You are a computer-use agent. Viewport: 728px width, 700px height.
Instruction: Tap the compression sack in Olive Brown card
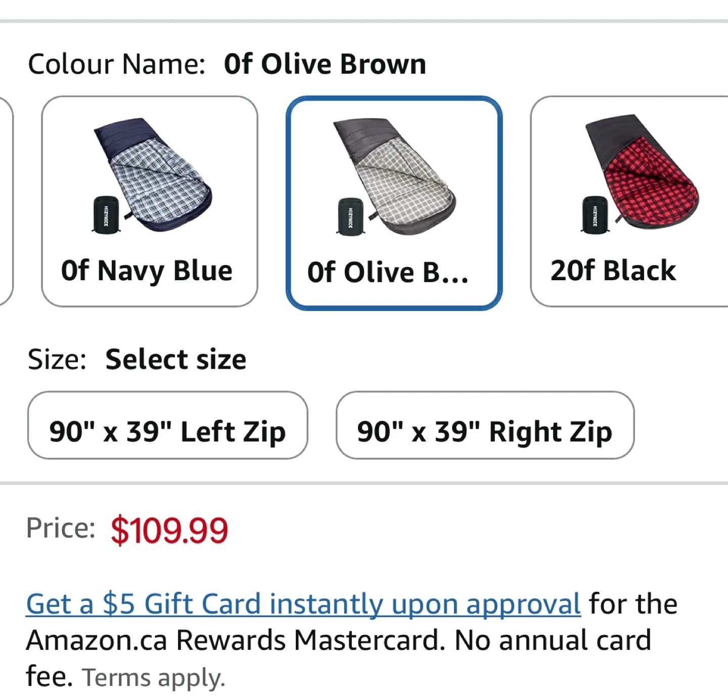coord(349,216)
